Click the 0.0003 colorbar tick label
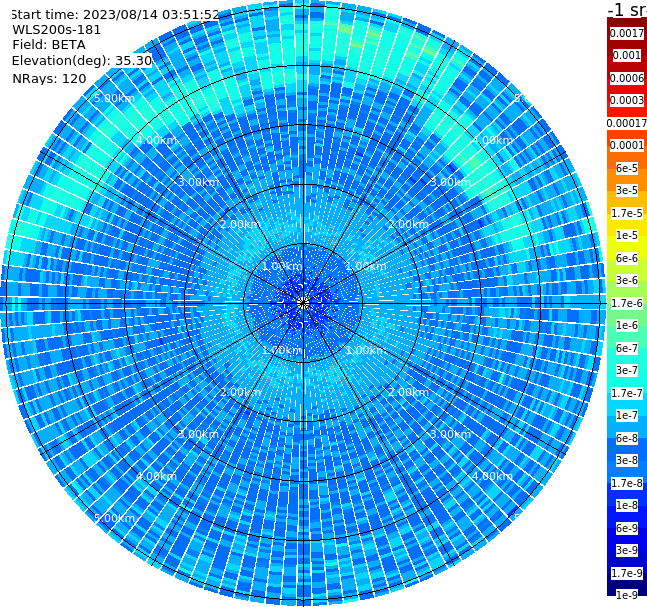This screenshot has height=607, width=647. [627, 100]
